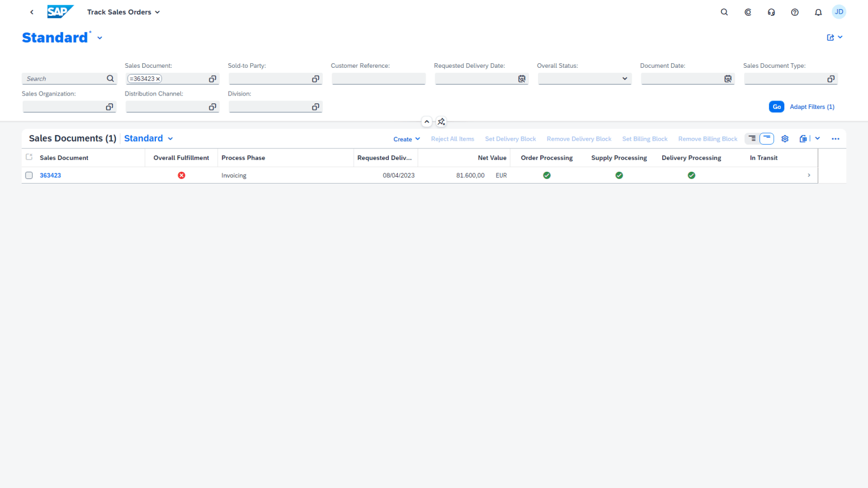Open the Track Sales Orders app menu
Screen dimensions: 868x488
tap(123, 11)
